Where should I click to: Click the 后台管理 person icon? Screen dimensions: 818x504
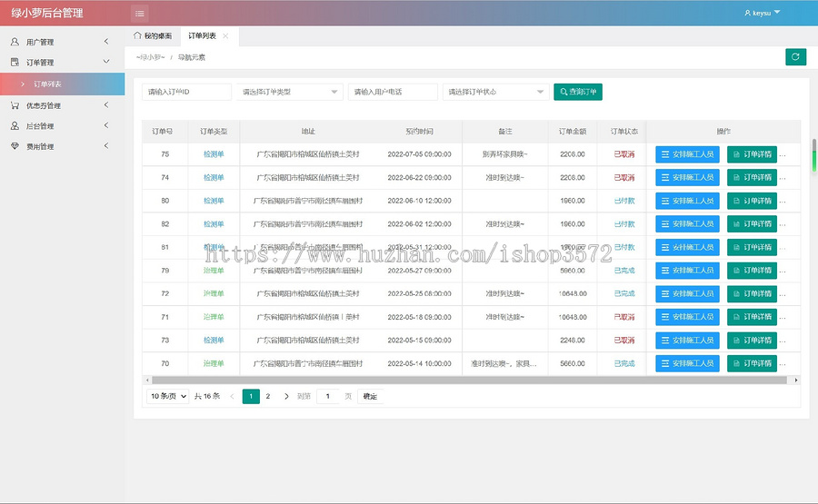(15, 125)
